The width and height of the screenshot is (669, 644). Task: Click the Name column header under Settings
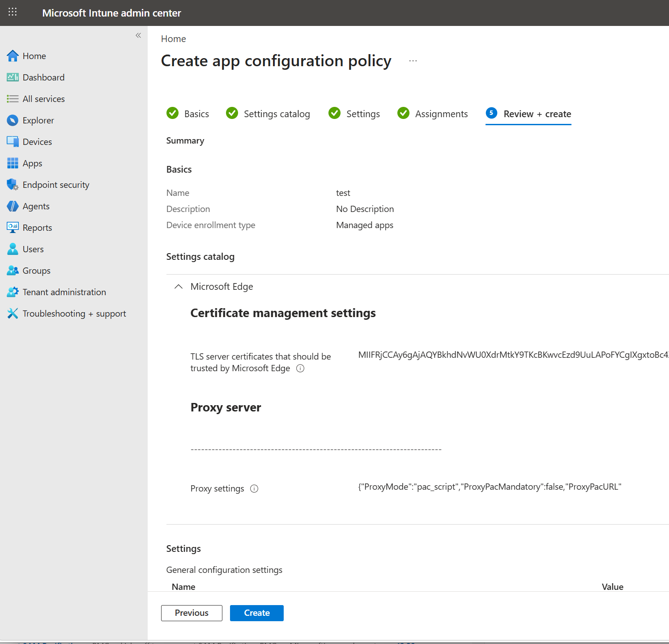183,587
